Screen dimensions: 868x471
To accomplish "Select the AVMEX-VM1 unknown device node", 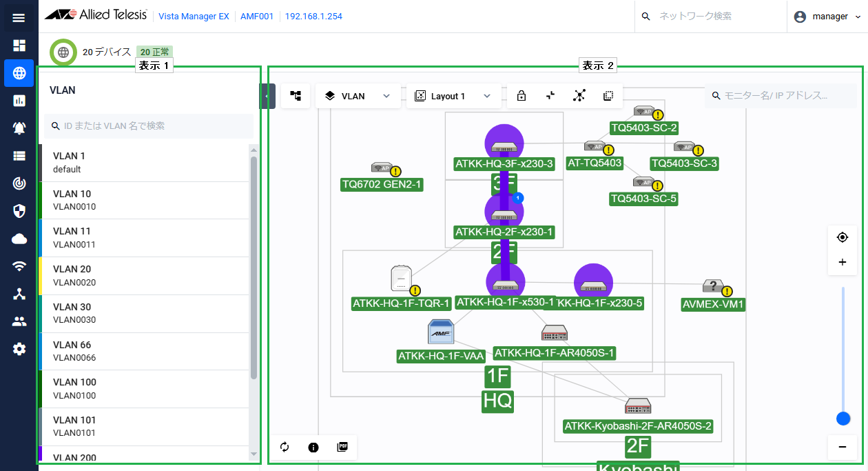I will [x=713, y=287].
